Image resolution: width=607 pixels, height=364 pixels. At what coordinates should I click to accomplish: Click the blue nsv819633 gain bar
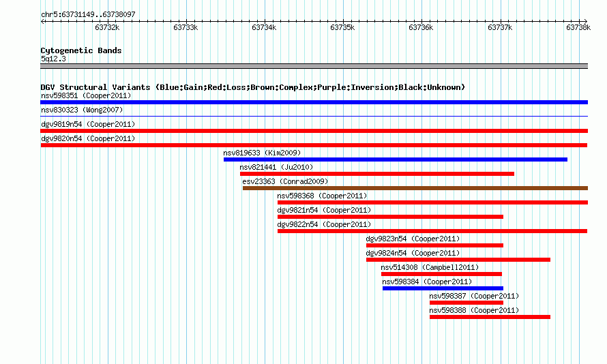[x=396, y=160]
